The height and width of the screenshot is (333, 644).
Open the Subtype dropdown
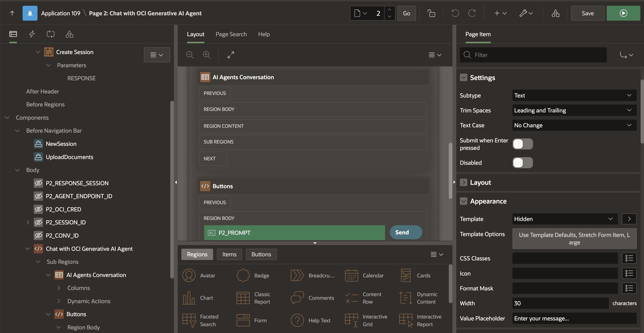pos(574,95)
